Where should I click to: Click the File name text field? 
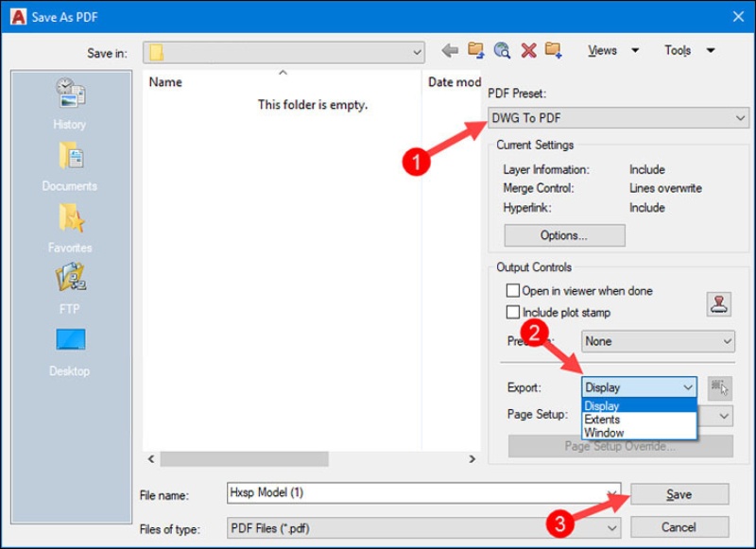coord(423,493)
